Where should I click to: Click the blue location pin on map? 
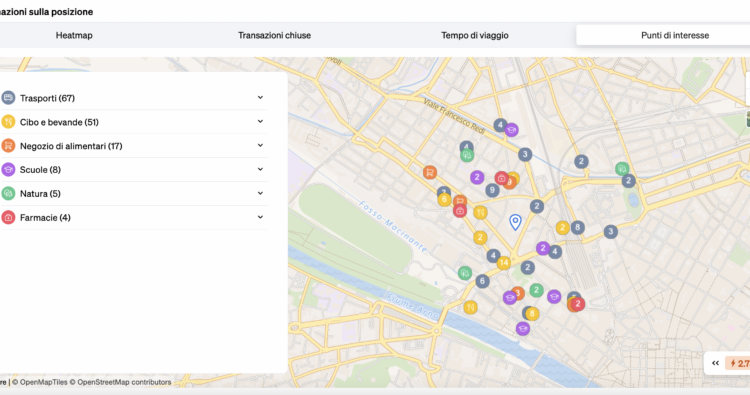coord(515,222)
